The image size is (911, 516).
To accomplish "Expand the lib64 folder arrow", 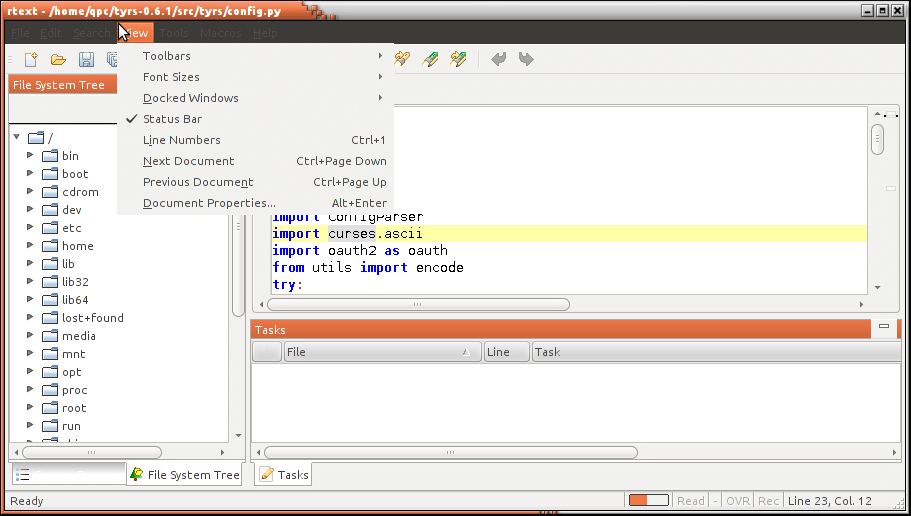I will point(30,299).
